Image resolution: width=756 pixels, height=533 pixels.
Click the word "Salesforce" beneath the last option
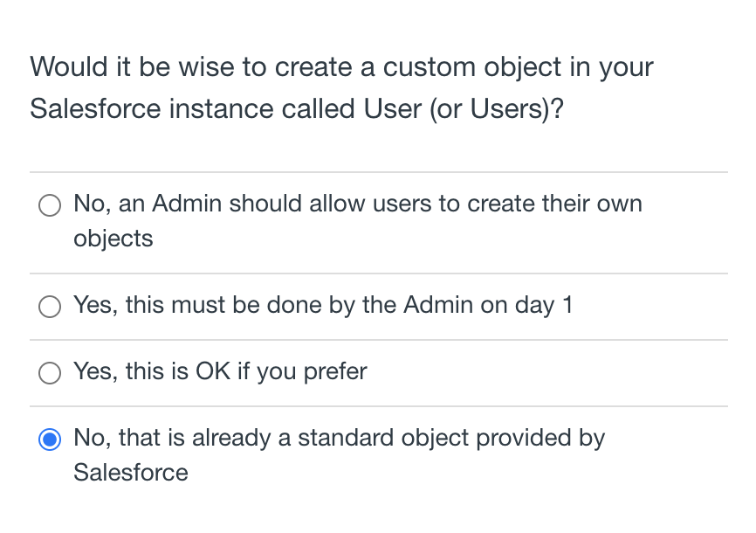(x=130, y=473)
